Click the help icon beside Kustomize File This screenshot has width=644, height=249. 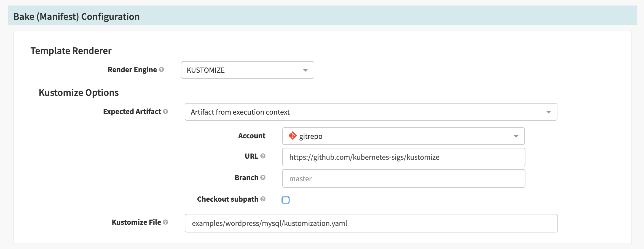click(x=165, y=222)
